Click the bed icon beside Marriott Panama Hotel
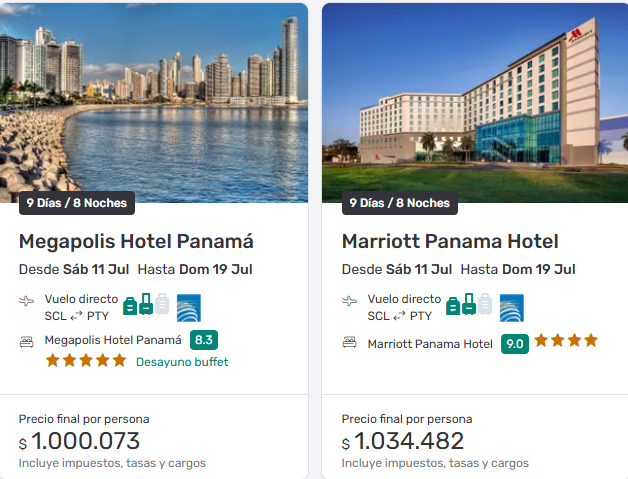 (349, 343)
